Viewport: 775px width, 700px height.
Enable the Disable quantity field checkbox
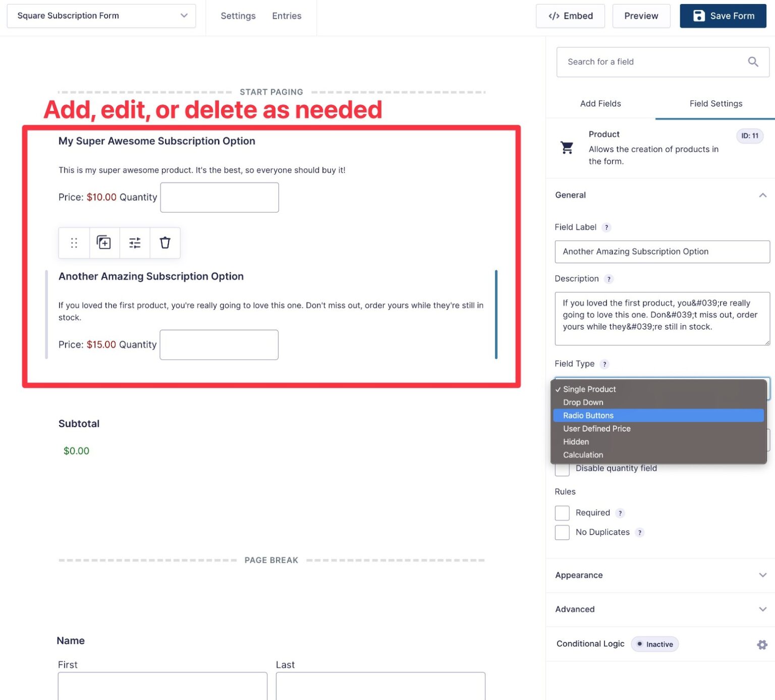point(562,468)
